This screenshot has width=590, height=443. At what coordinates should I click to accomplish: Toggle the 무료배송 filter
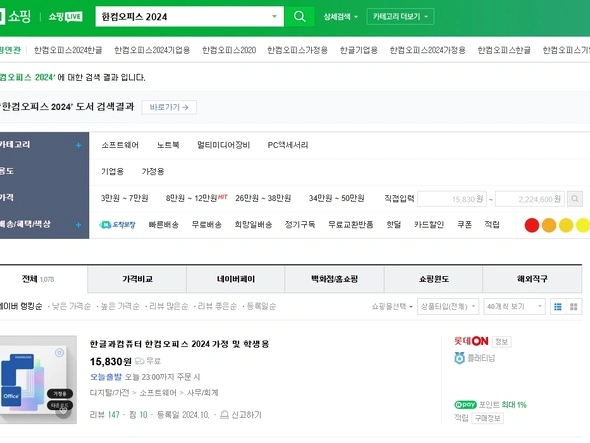(x=207, y=225)
